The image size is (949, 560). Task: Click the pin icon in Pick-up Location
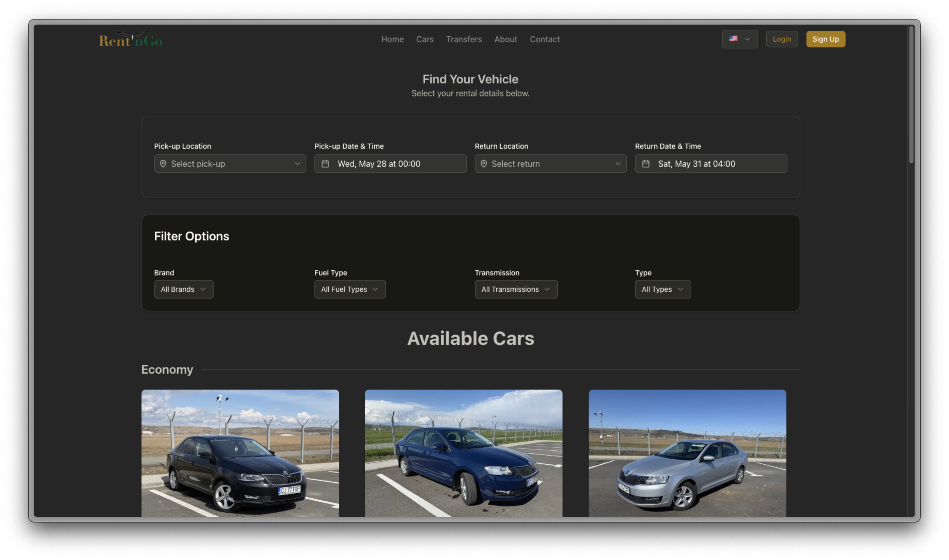tap(163, 164)
